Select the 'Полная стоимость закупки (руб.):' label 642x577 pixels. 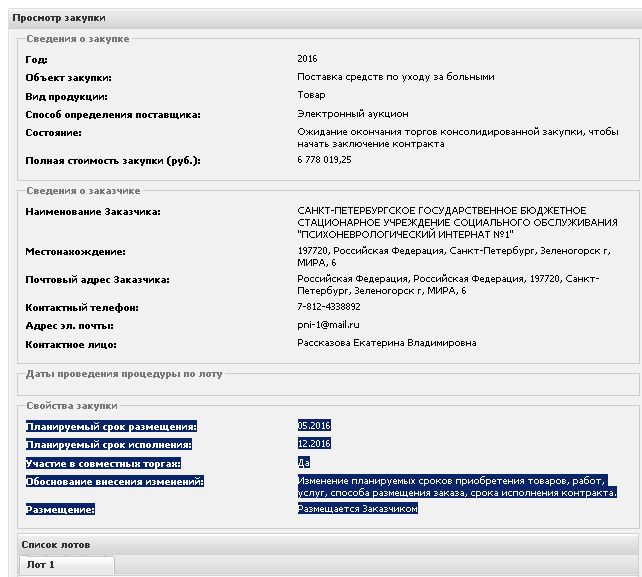pyautogui.click(x=113, y=161)
